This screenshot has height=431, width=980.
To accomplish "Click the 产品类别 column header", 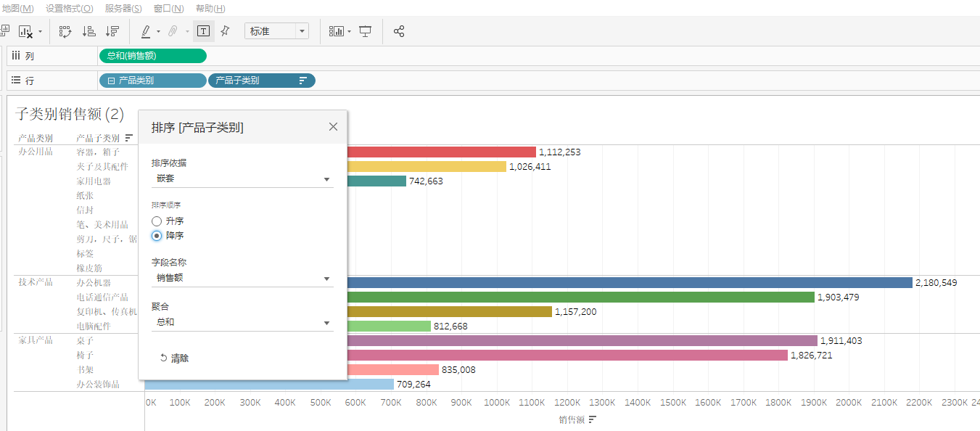I will (x=36, y=138).
